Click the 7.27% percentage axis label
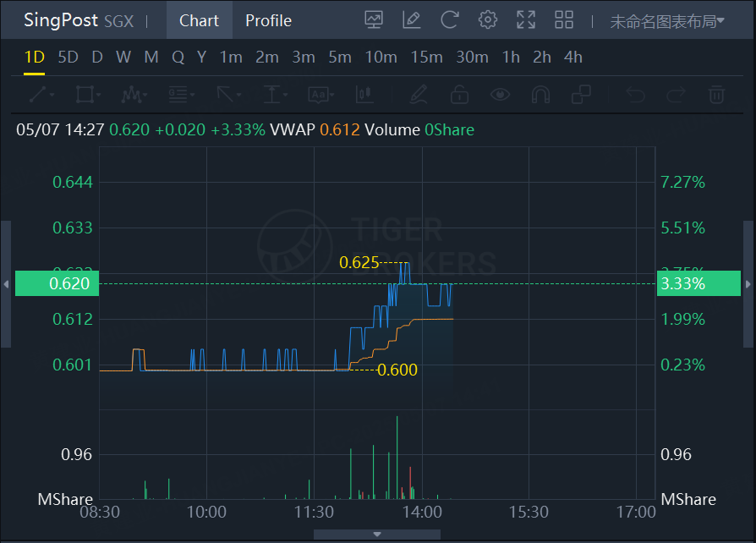This screenshot has height=543, width=756. [x=682, y=183]
